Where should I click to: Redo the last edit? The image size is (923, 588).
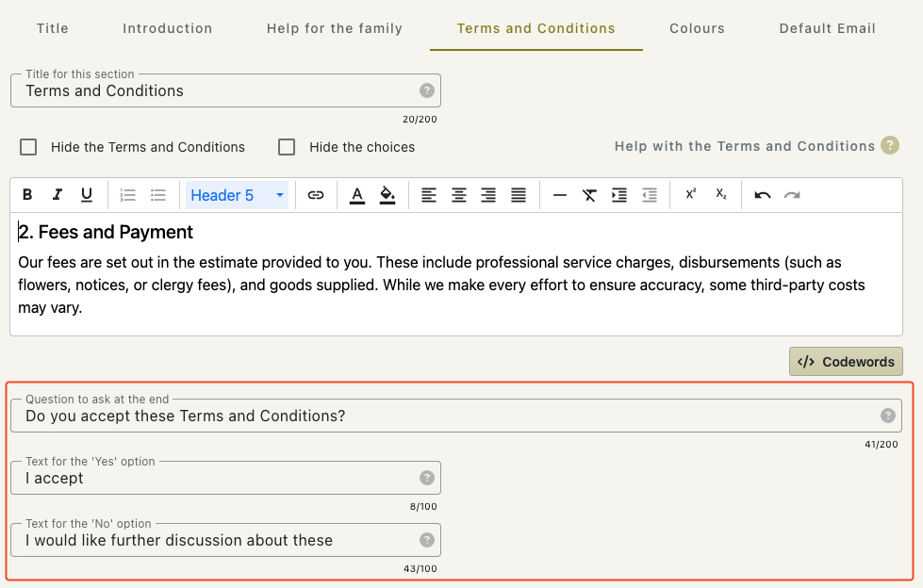tap(792, 195)
